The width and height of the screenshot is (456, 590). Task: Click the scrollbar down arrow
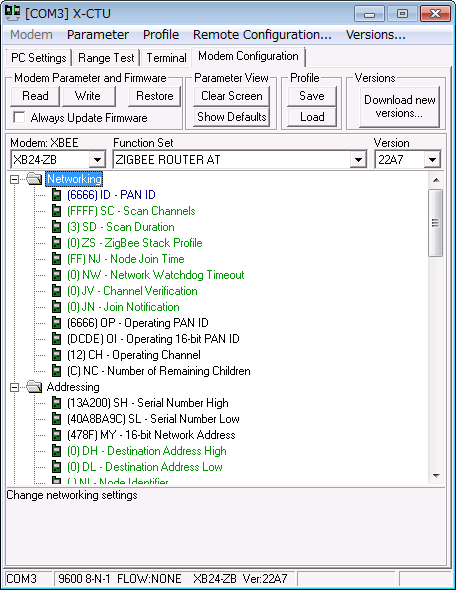point(436,476)
